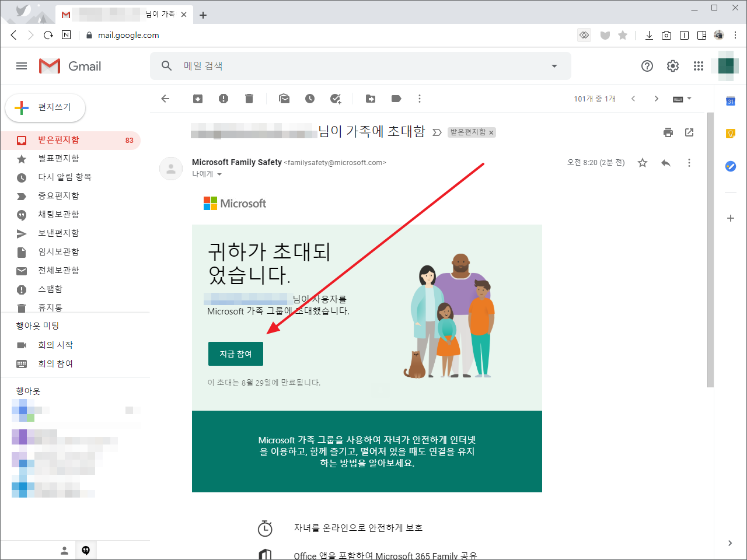Image resolution: width=747 pixels, height=560 pixels.
Task: Open Google apps grid
Action: (x=699, y=66)
